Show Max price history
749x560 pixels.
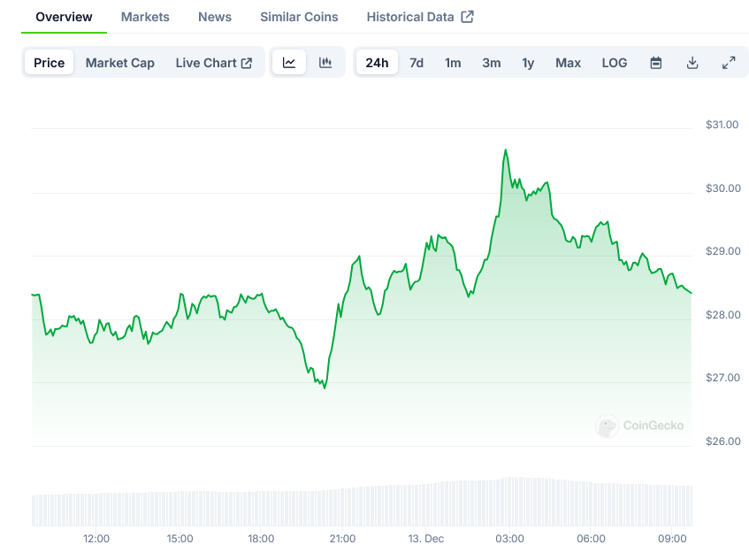tap(568, 63)
